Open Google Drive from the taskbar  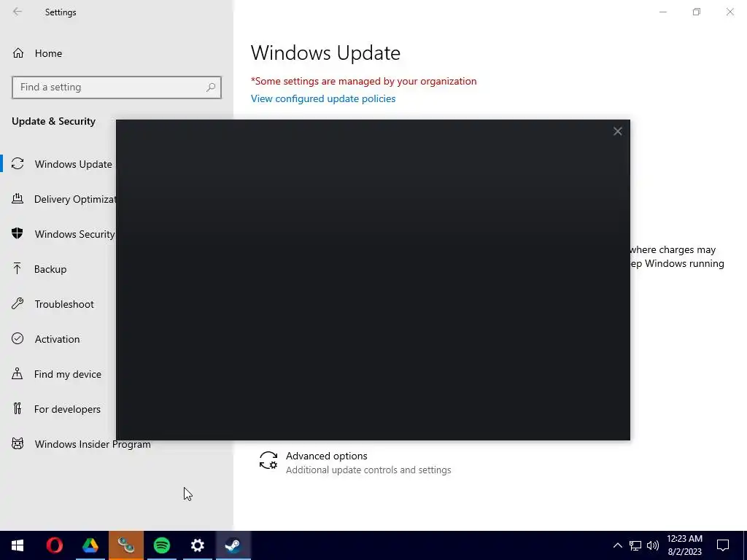click(x=90, y=545)
